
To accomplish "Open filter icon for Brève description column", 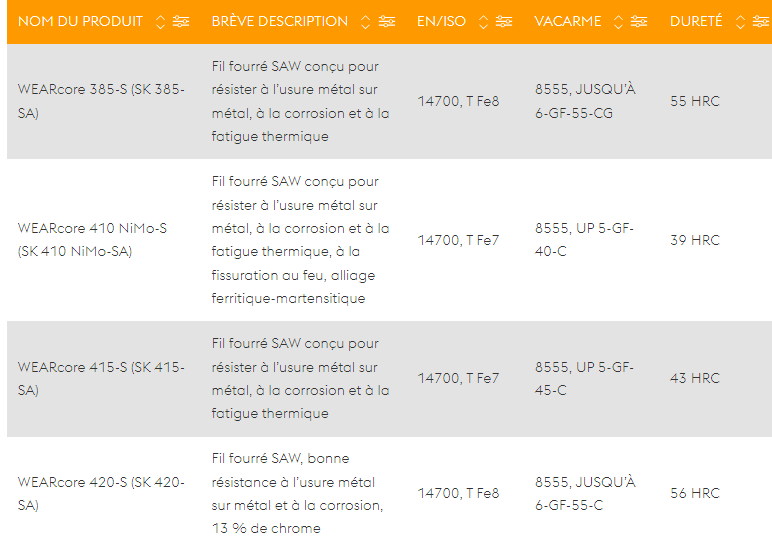I will point(386,22).
